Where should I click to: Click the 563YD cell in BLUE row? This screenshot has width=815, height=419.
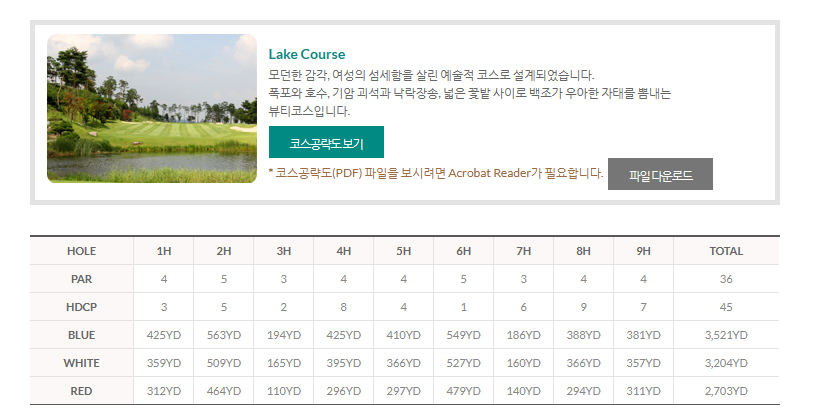pos(224,335)
